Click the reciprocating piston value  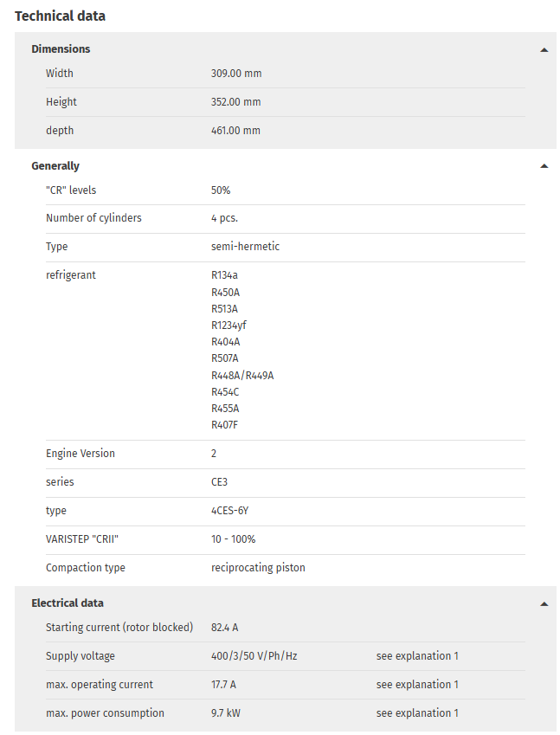pos(258,568)
